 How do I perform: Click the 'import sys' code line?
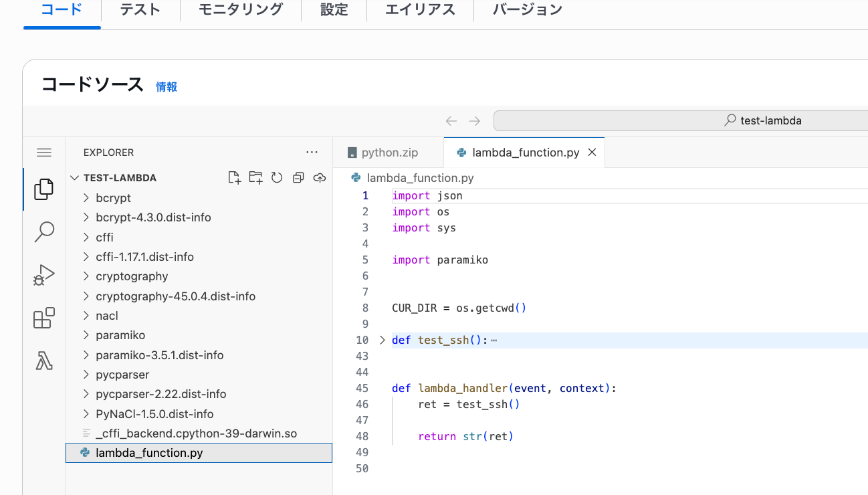tap(424, 227)
